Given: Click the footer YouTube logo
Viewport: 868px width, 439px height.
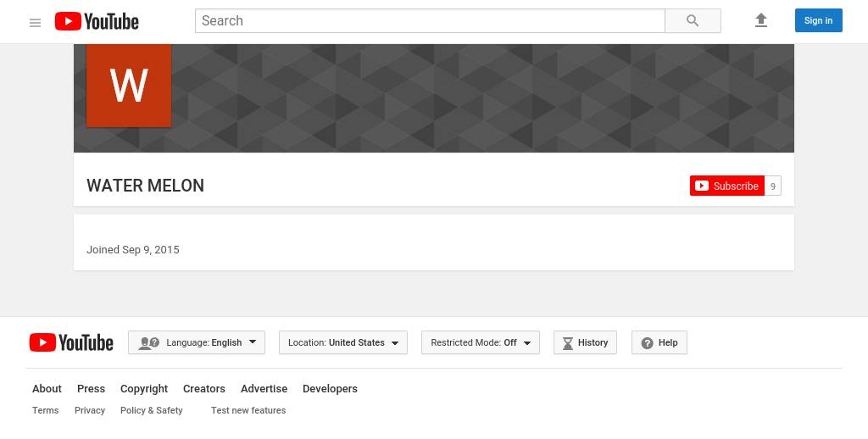Looking at the screenshot, I should [71, 342].
